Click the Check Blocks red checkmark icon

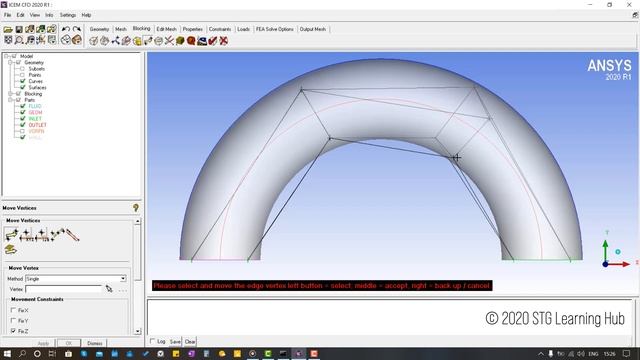click(213, 41)
